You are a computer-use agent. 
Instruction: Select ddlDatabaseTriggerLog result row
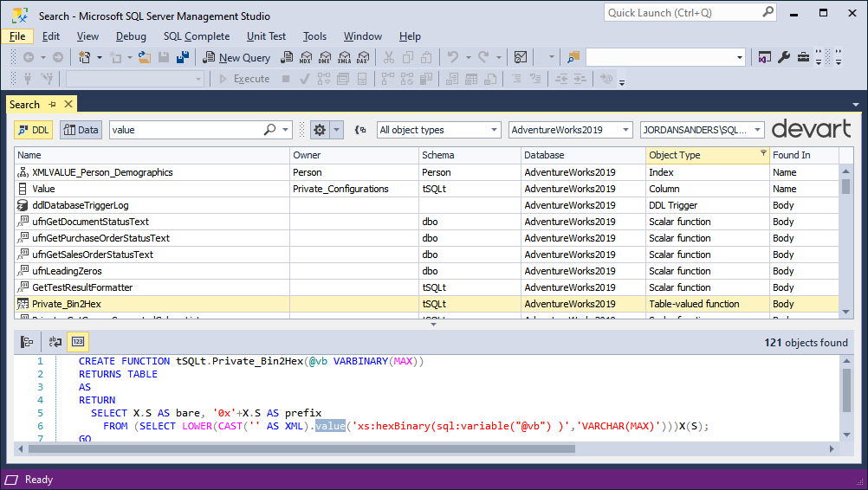pos(426,205)
